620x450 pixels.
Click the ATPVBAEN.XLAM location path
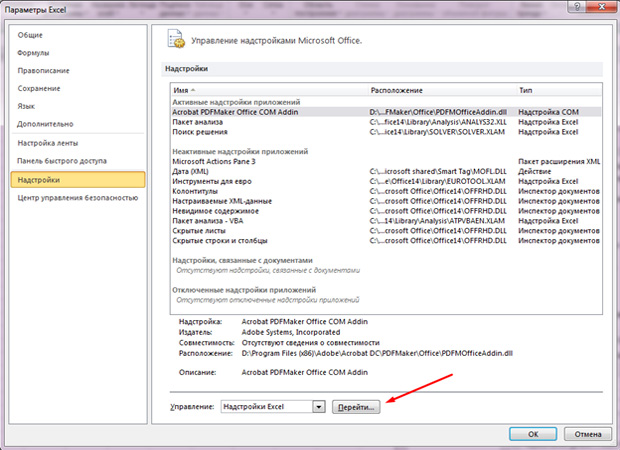[437, 221]
